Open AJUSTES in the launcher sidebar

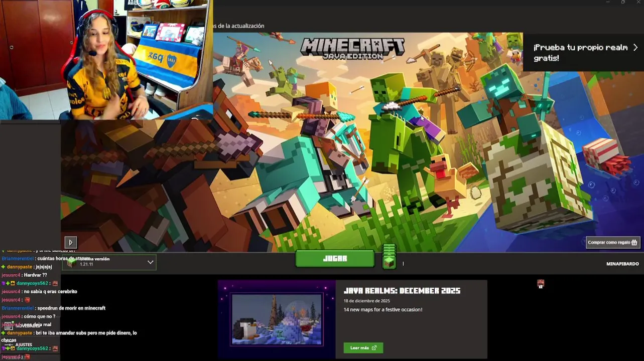(x=24, y=345)
